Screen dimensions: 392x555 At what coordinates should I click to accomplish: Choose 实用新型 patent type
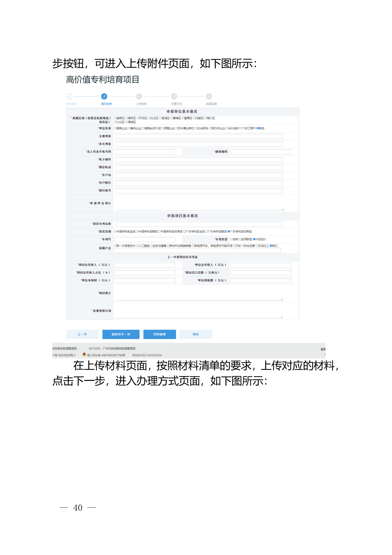[x=240, y=239]
